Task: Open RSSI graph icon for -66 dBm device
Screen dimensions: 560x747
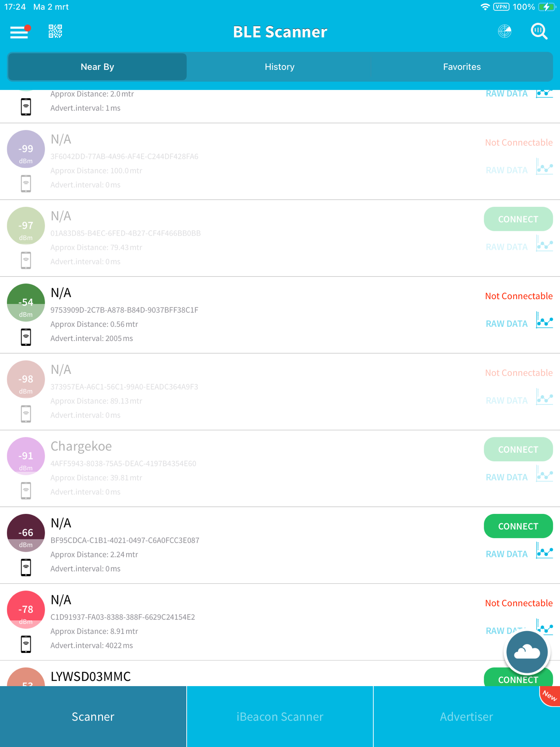Action: (544, 551)
